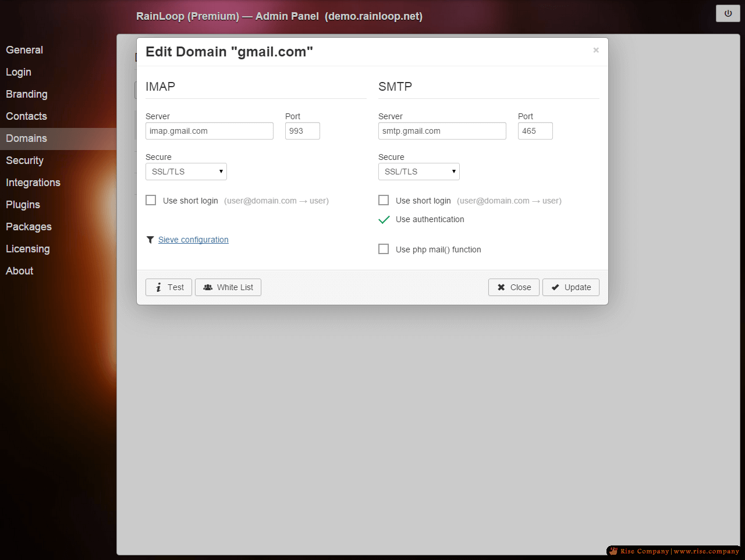
Task: Open the White List button
Action: click(228, 287)
